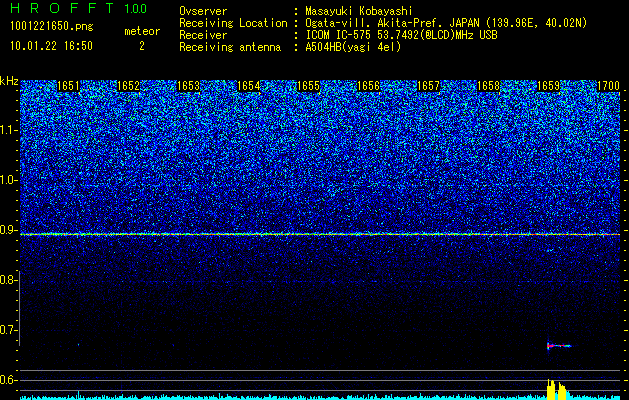This screenshot has width=629, height=400.
Task: Click the 'Ovserver' label
Action: [203, 11]
